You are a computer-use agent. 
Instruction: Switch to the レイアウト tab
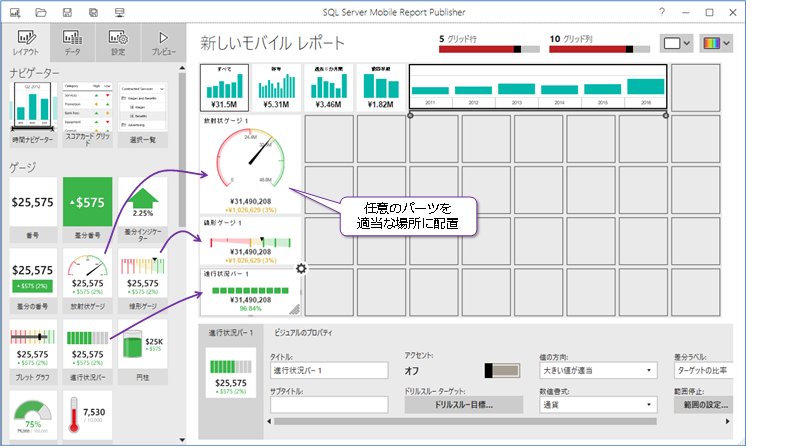pyautogui.click(x=26, y=42)
